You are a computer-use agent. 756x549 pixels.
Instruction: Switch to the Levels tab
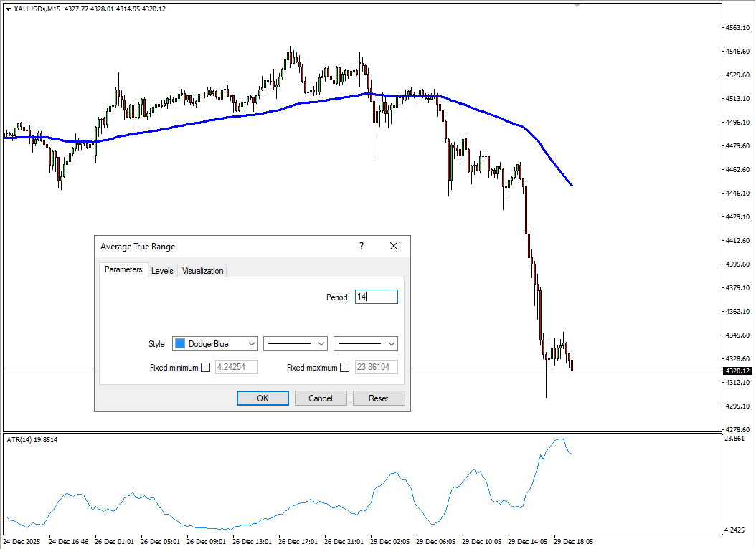[x=162, y=271]
